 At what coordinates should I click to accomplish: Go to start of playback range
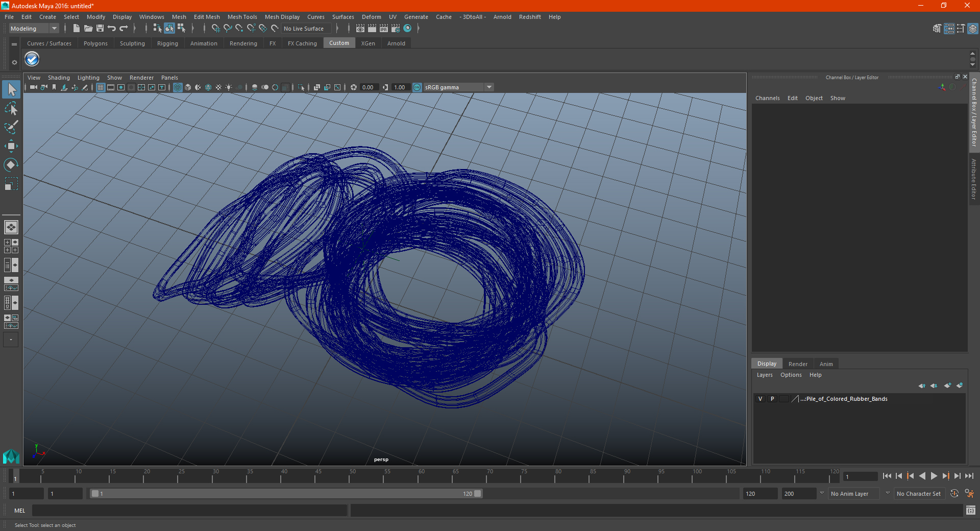click(887, 476)
